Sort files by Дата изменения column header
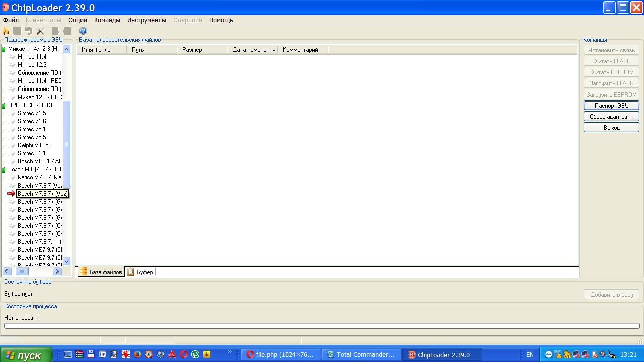The width and height of the screenshot is (644, 362). click(x=254, y=50)
